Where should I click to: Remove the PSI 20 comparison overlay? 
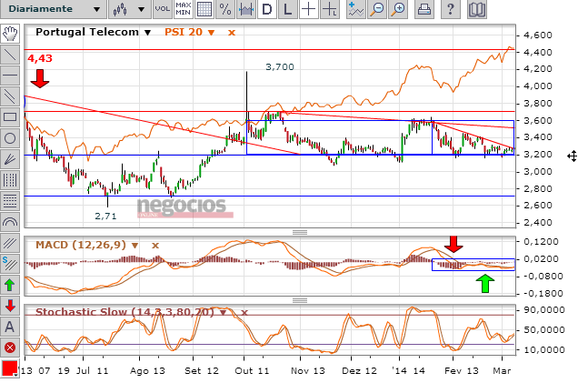(232, 33)
